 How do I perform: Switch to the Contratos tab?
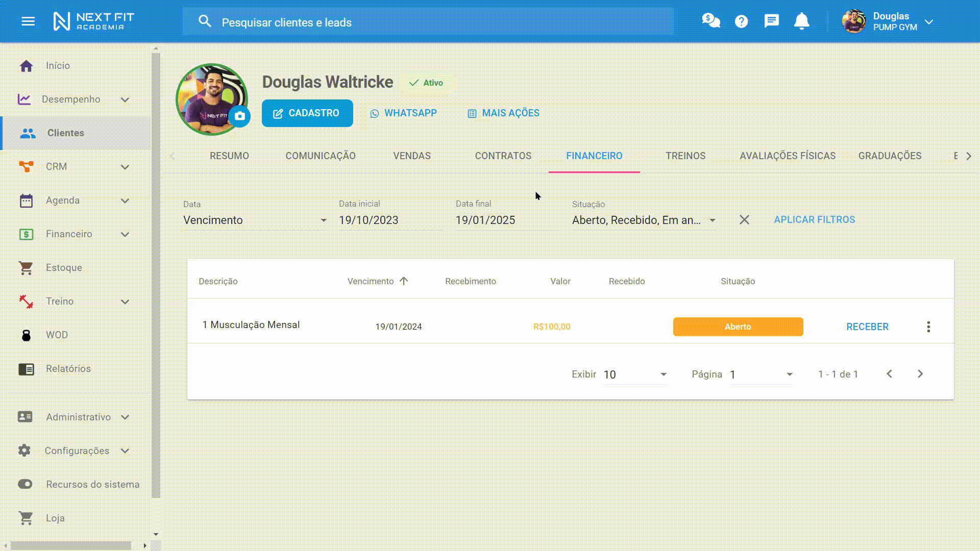pos(503,156)
